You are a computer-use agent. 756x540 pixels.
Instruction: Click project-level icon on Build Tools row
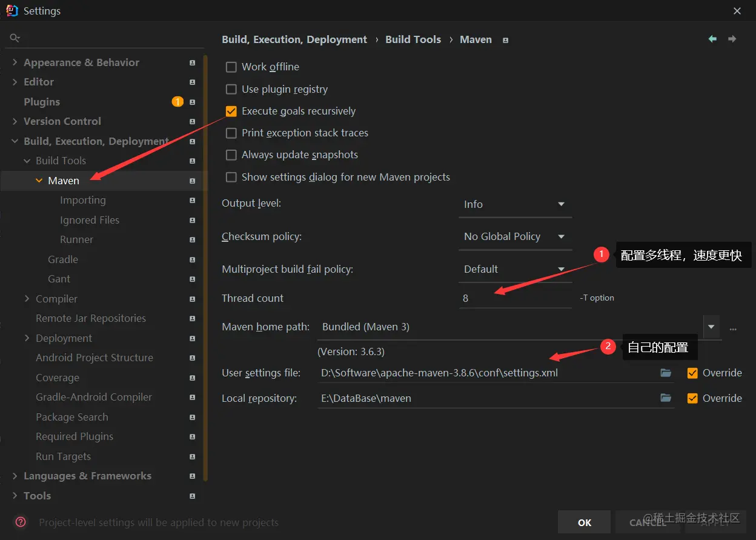(192, 161)
